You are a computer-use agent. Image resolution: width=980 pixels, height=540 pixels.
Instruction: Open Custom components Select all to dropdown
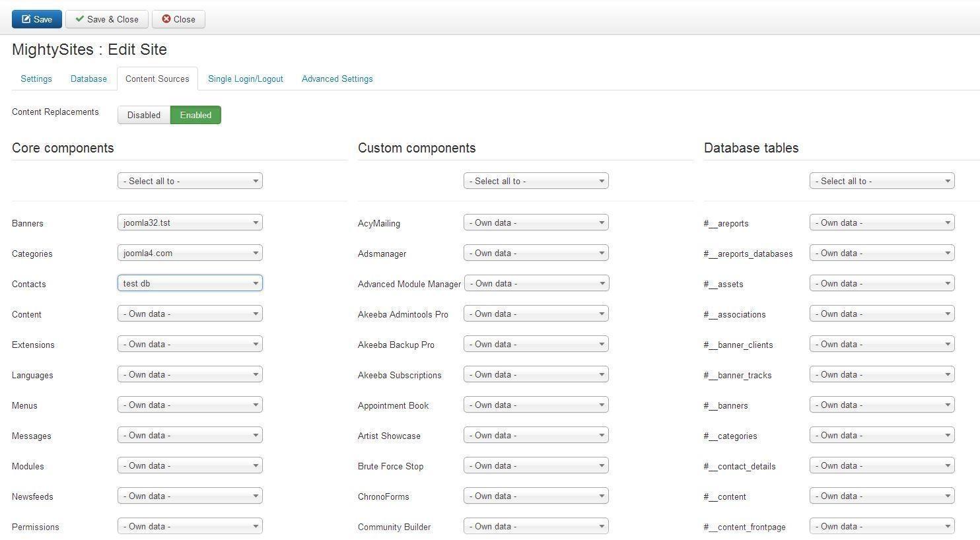pos(536,181)
